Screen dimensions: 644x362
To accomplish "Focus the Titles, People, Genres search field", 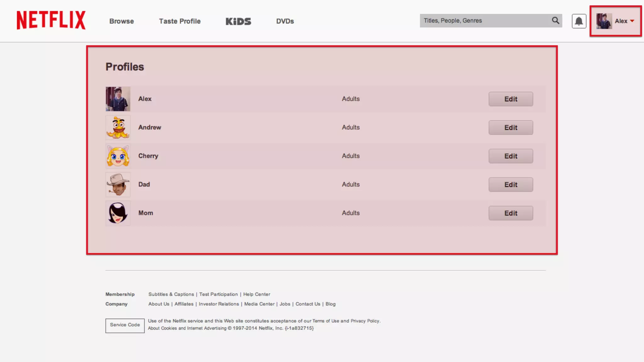I will click(x=484, y=21).
